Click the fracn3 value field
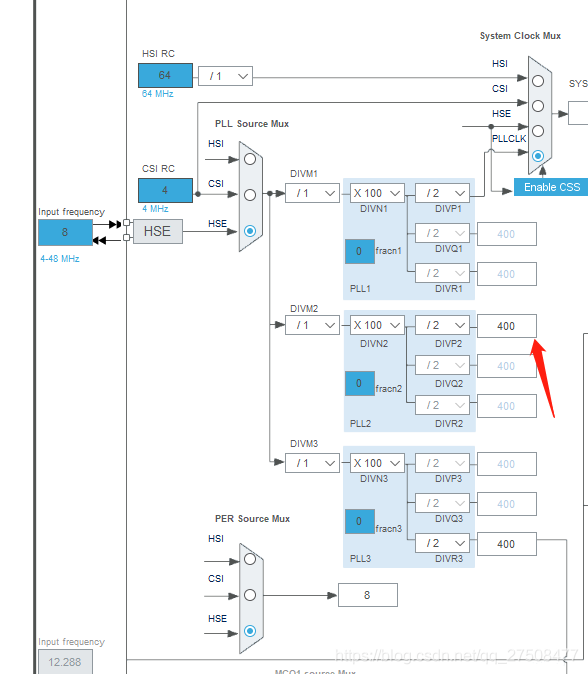Image resolution: width=588 pixels, height=674 pixels. (360, 521)
